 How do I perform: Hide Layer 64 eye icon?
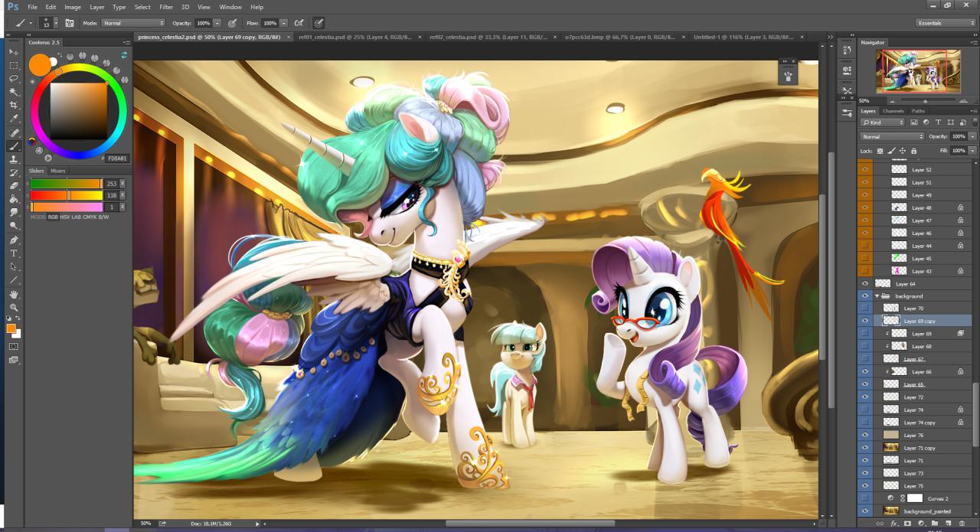tap(865, 283)
